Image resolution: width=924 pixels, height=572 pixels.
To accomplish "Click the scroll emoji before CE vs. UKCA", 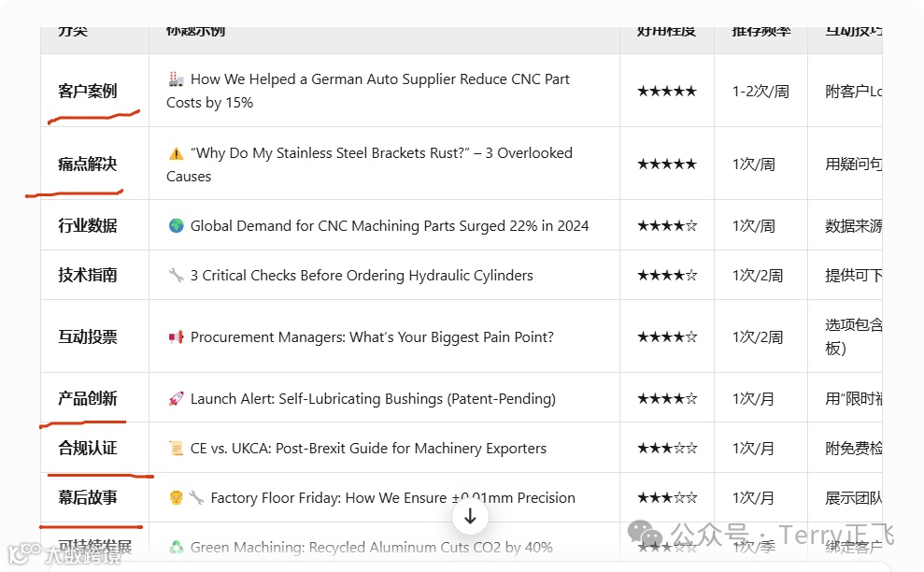I will click(176, 449).
